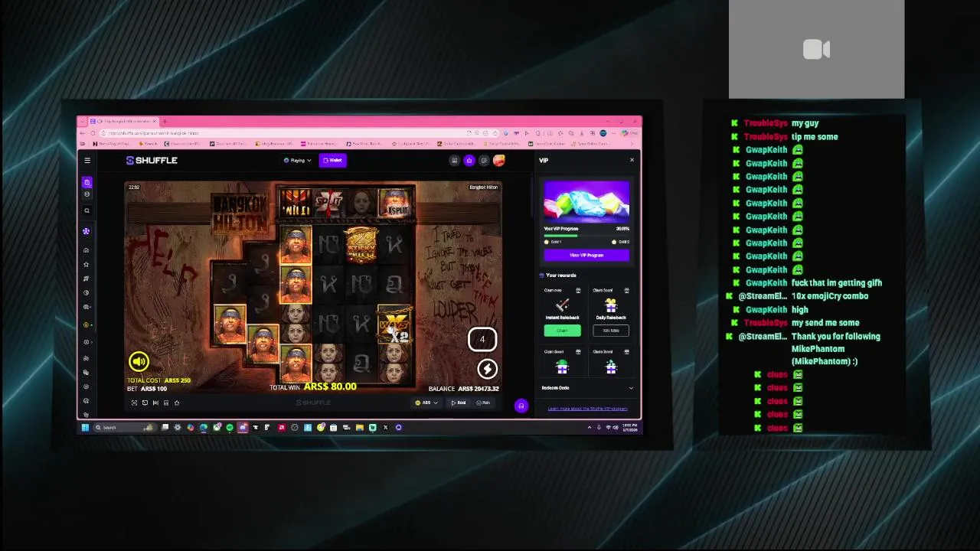This screenshot has height=551, width=980.
Task: Click the VIP diamond banner image
Action: point(586,201)
